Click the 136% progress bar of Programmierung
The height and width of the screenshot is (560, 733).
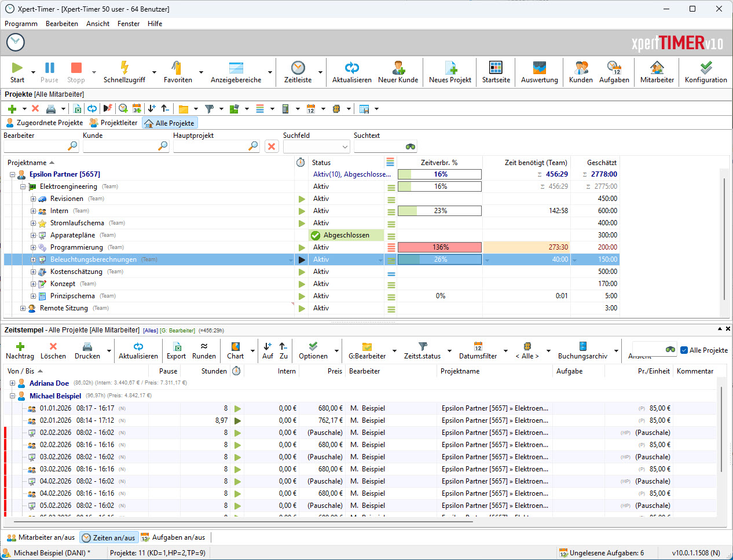pos(439,247)
